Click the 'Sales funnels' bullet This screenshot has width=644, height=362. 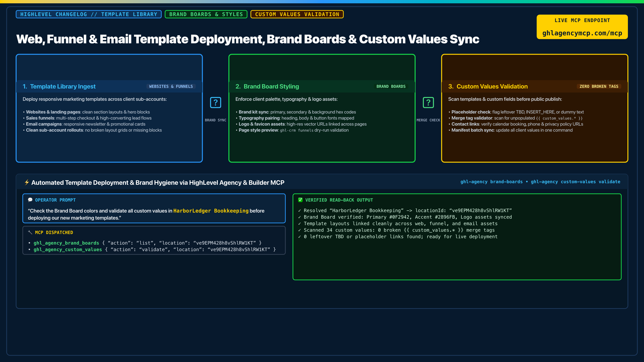click(x=87, y=118)
